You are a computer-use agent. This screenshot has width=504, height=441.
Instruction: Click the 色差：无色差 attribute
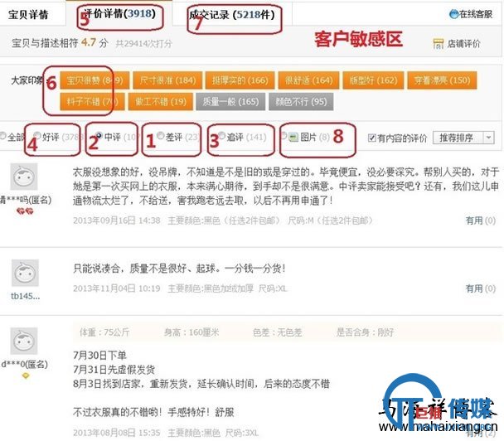pyautogui.click(x=278, y=332)
